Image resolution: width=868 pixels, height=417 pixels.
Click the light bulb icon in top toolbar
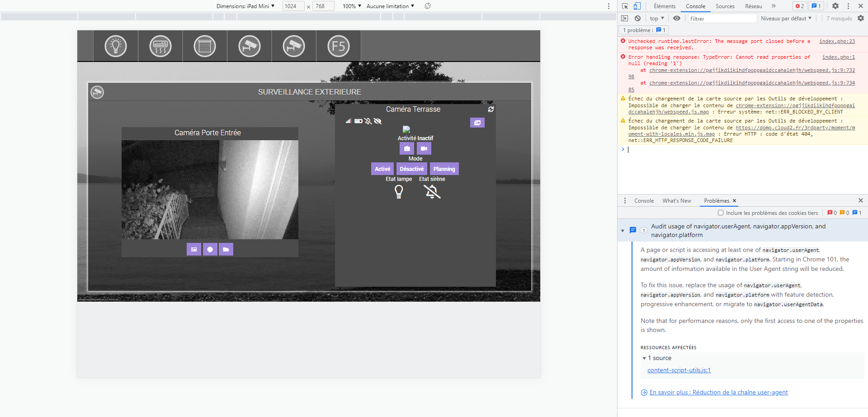pyautogui.click(x=116, y=46)
